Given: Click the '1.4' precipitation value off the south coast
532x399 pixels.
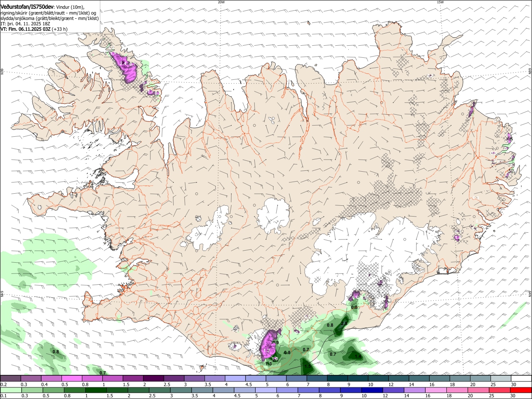Looking at the screenshot, I should pos(358,356).
